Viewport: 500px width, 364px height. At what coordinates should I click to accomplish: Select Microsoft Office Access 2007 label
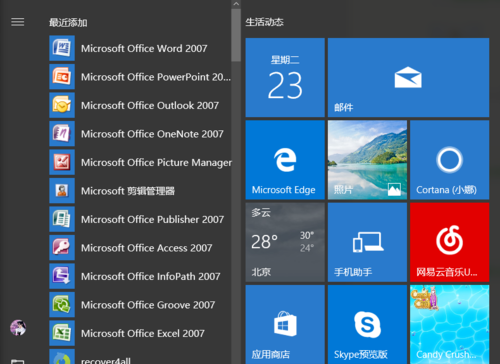146,248
